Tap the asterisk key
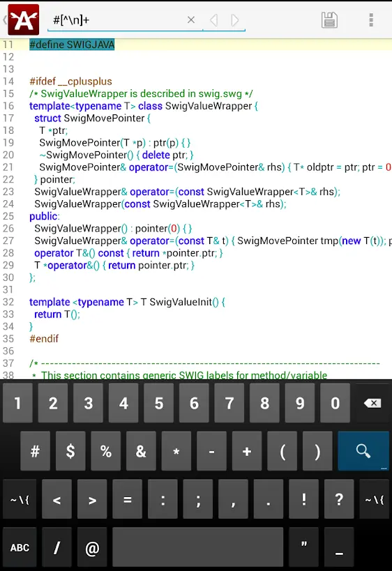Viewport: 392px width, 571px height. (176, 451)
